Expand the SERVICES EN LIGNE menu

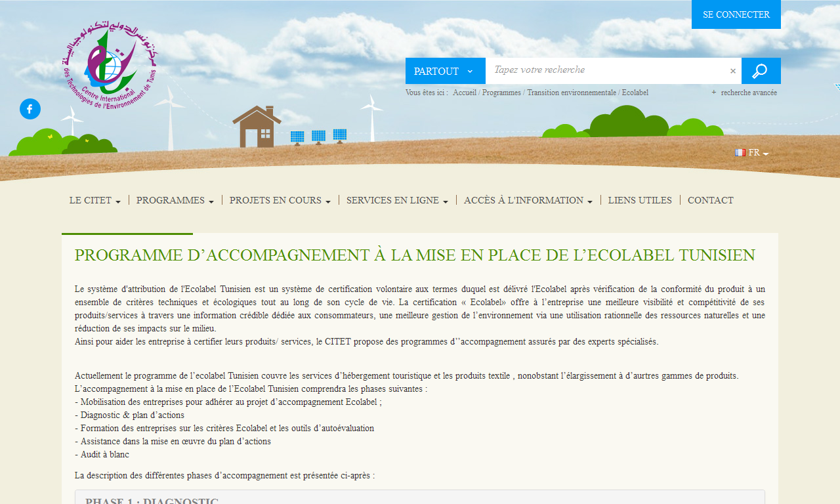pos(398,200)
